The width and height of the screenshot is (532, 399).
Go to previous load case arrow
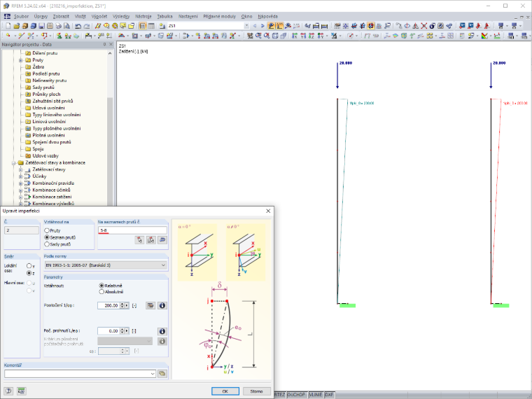(x=255, y=26)
